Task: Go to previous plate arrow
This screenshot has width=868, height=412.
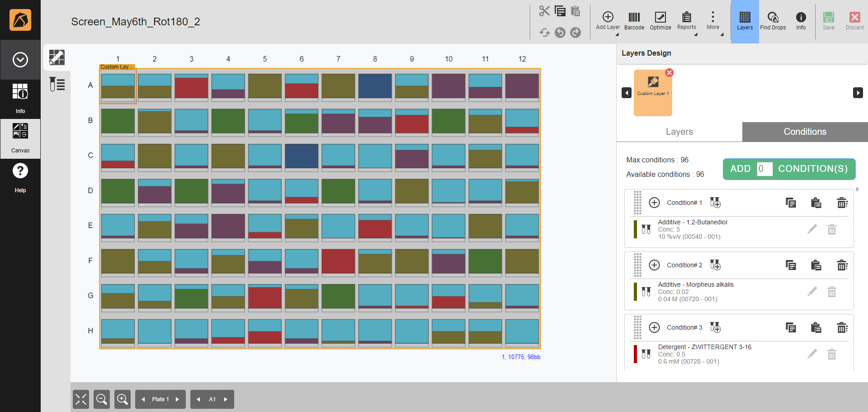Action: (x=143, y=399)
